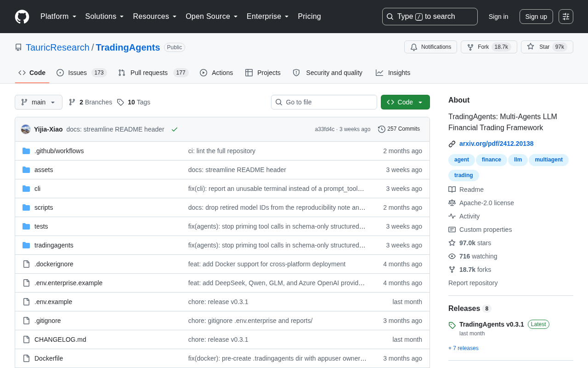Image resolution: width=588 pixels, height=368 pixels.
Task: Open the .gitignore file name
Action: tap(48, 321)
